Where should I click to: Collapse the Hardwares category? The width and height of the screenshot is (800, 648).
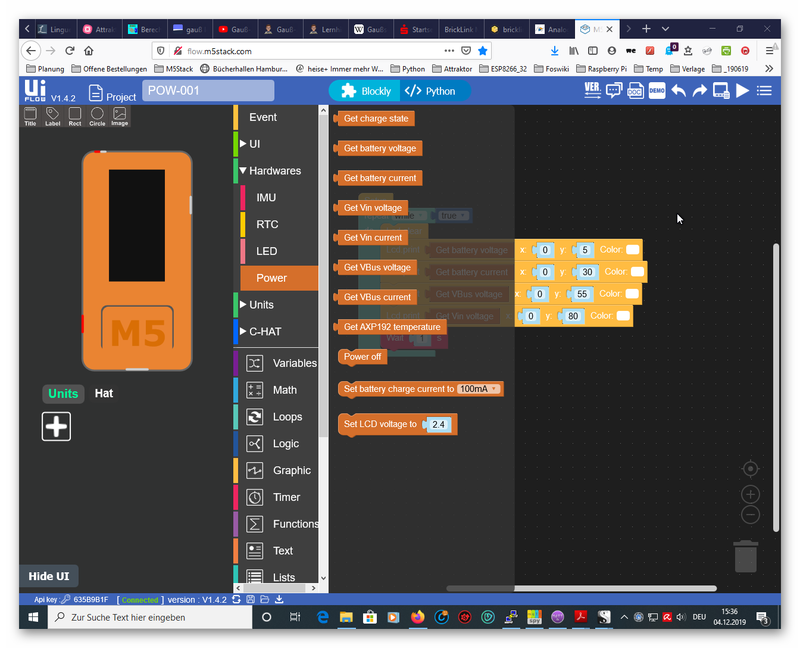(273, 171)
